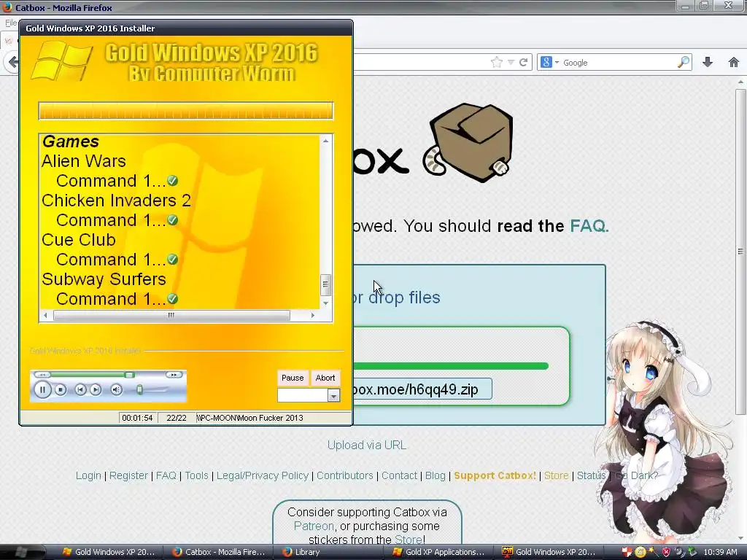The height and width of the screenshot is (560, 747).
Task: Click the installer progress bar
Action: coord(186,111)
